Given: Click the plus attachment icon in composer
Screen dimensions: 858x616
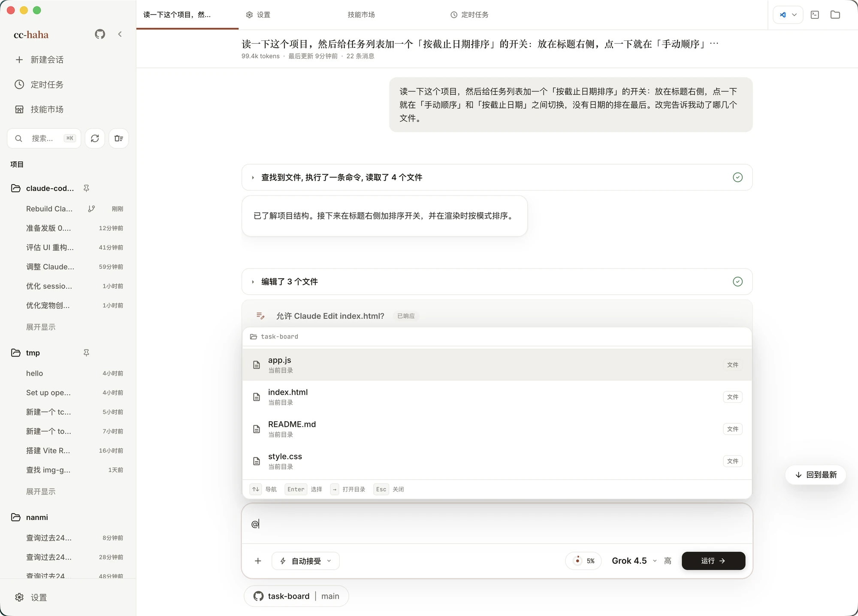Looking at the screenshot, I should [258, 561].
